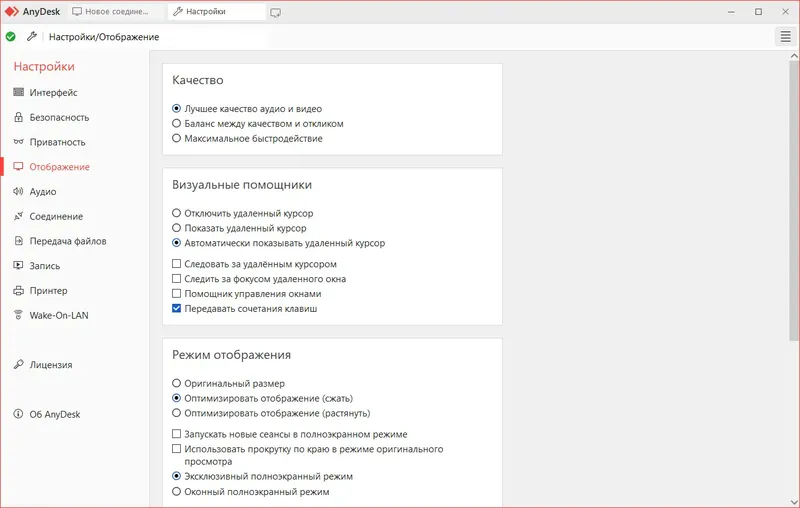The image size is (800, 508).
Task: Click the green connection status icon
Action: (10, 37)
